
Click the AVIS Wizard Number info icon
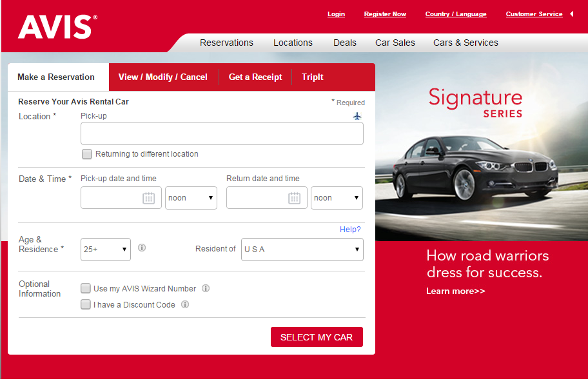click(x=206, y=288)
